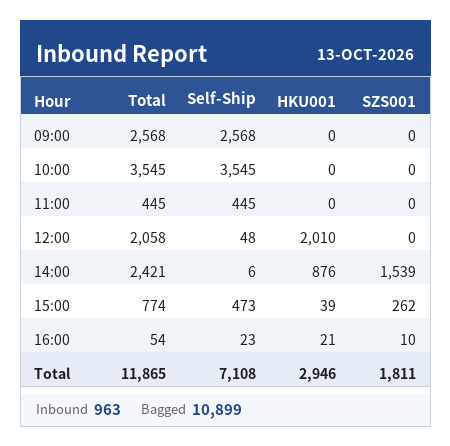Viewport: 450px width, 446px height.
Task: Click the Inbound Report title
Action: (x=121, y=54)
